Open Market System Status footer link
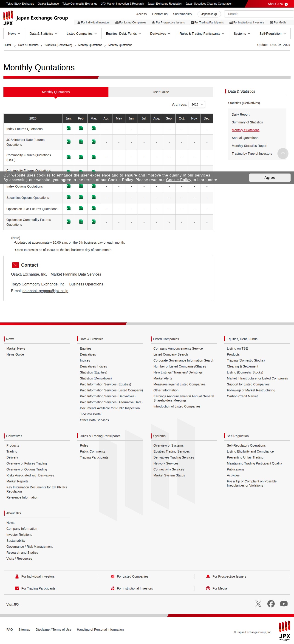Image resolution: width=294 pixels, height=644 pixels. point(169,475)
